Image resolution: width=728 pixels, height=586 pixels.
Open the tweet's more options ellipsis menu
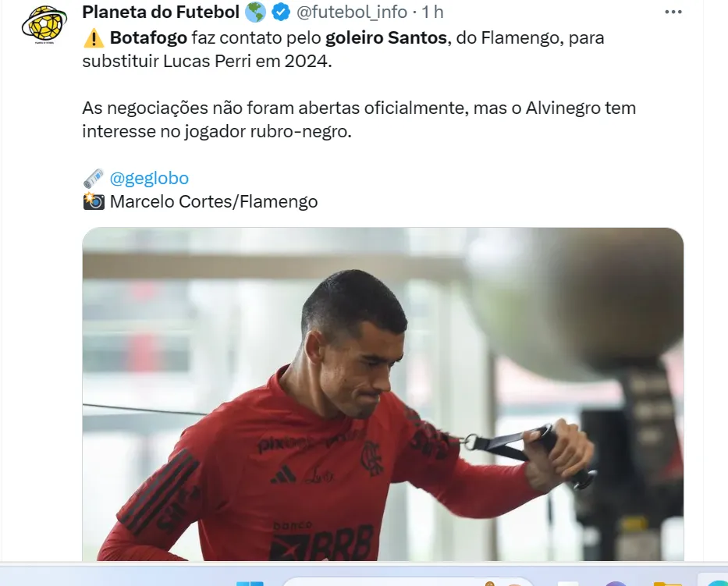pyautogui.click(x=673, y=12)
